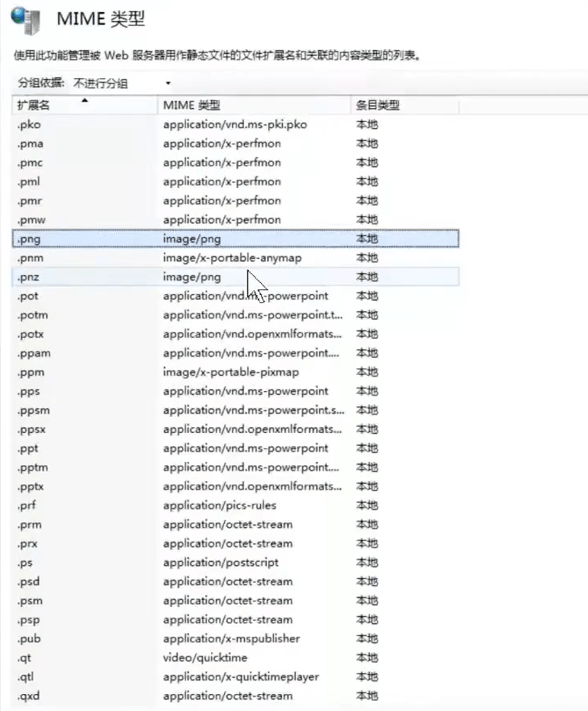Select the highlighted .png row
This screenshot has width=588, height=711.
click(235, 239)
